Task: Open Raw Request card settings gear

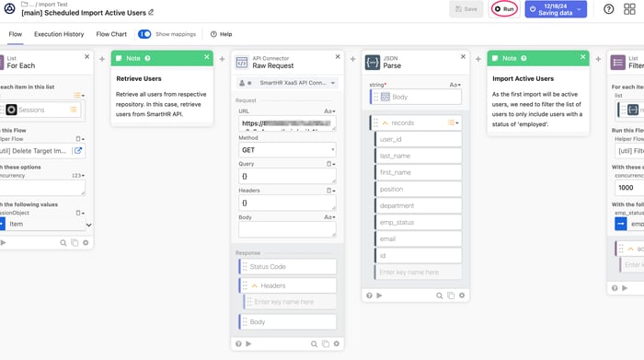Action: point(337,343)
